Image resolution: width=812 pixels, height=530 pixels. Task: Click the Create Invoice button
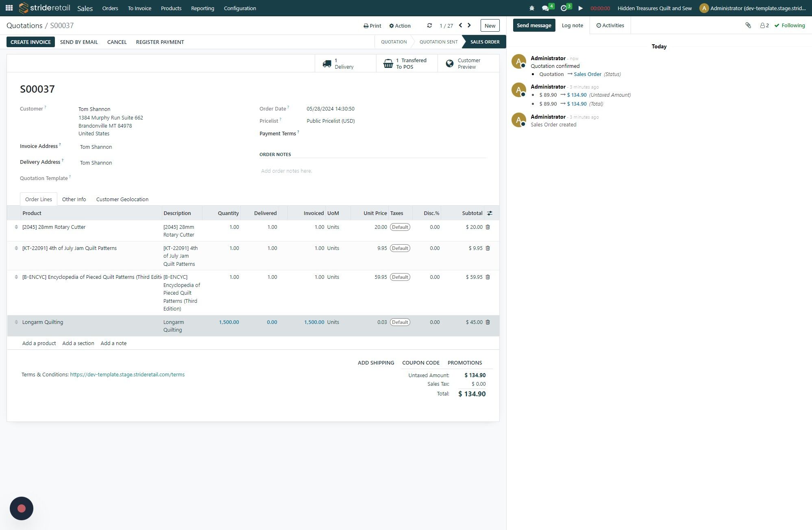click(x=30, y=42)
